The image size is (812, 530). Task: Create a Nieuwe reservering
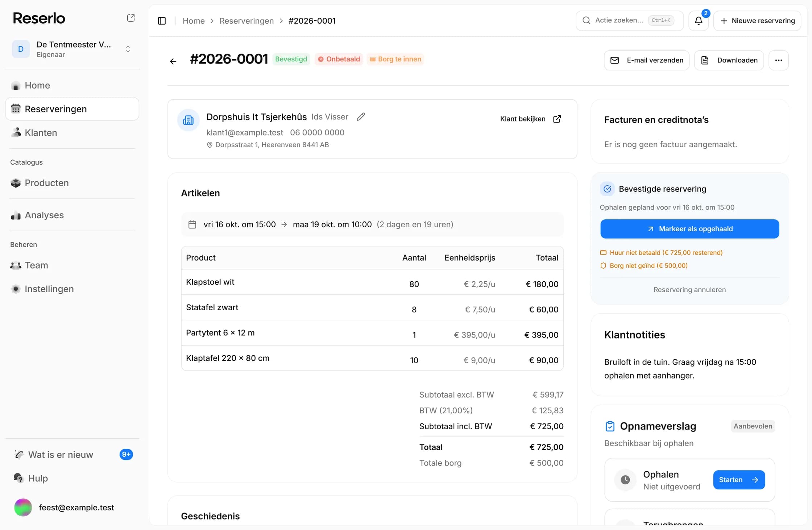click(x=757, y=21)
